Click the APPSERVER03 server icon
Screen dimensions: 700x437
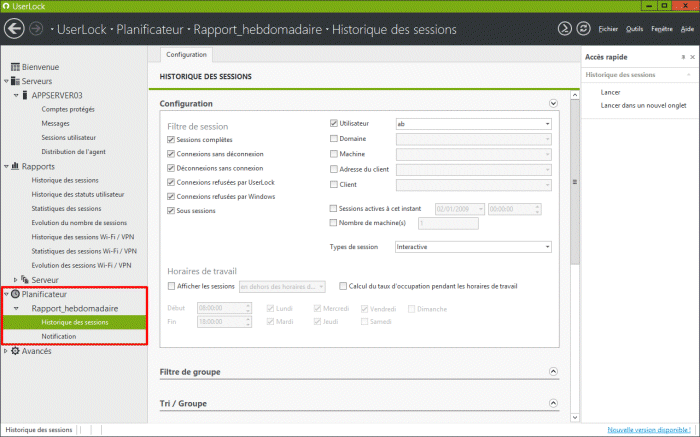(x=25, y=95)
